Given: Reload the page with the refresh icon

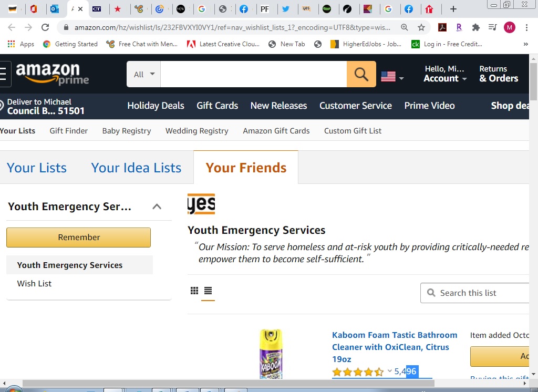Looking at the screenshot, I should [x=45, y=27].
